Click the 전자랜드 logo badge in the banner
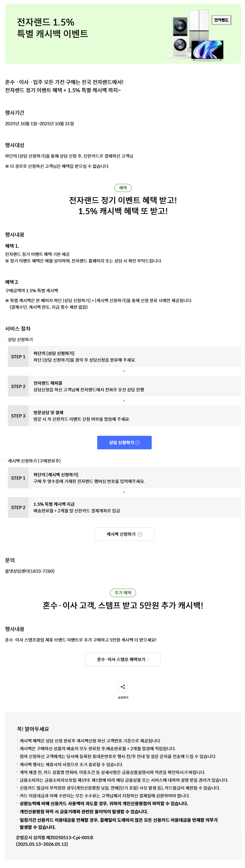The height and width of the screenshot is (868, 245). pos(221,20)
